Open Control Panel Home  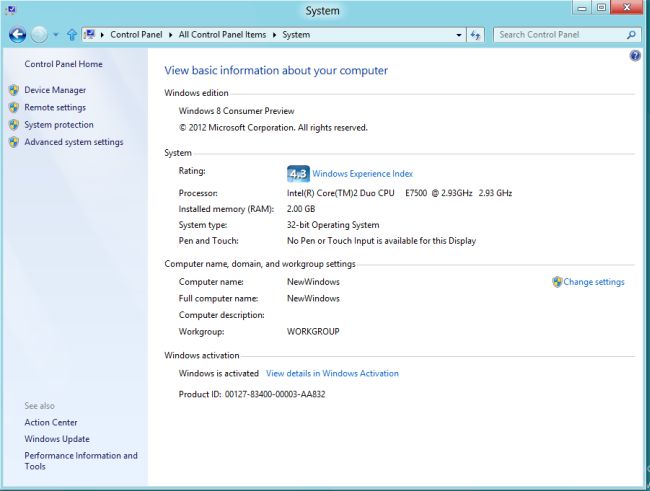[x=63, y=64]
